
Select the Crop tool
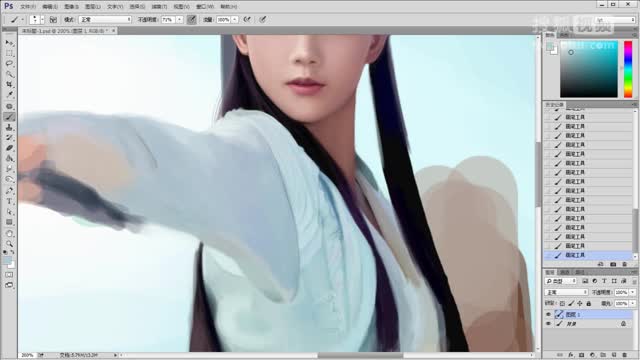pyautogui.click(x=9, y=84)
